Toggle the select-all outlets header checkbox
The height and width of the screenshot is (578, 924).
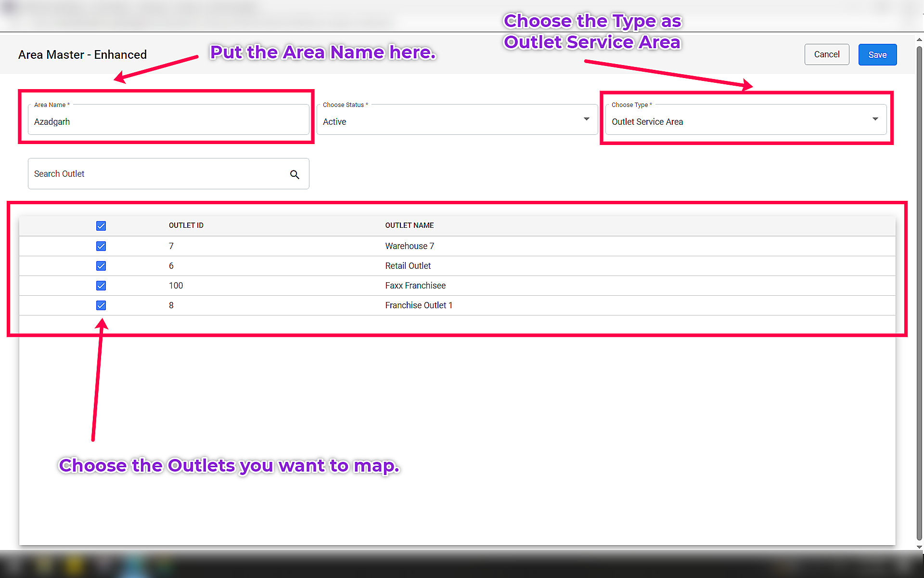point(101,226)
